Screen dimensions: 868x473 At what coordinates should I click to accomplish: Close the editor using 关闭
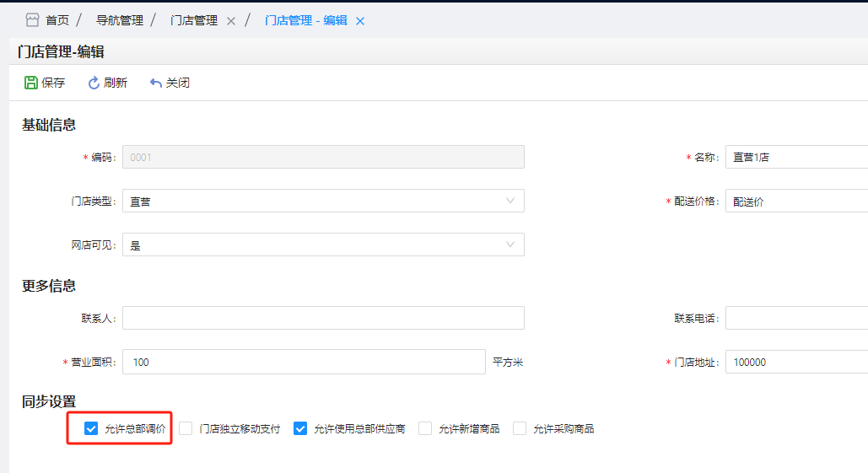click(170, 83)
